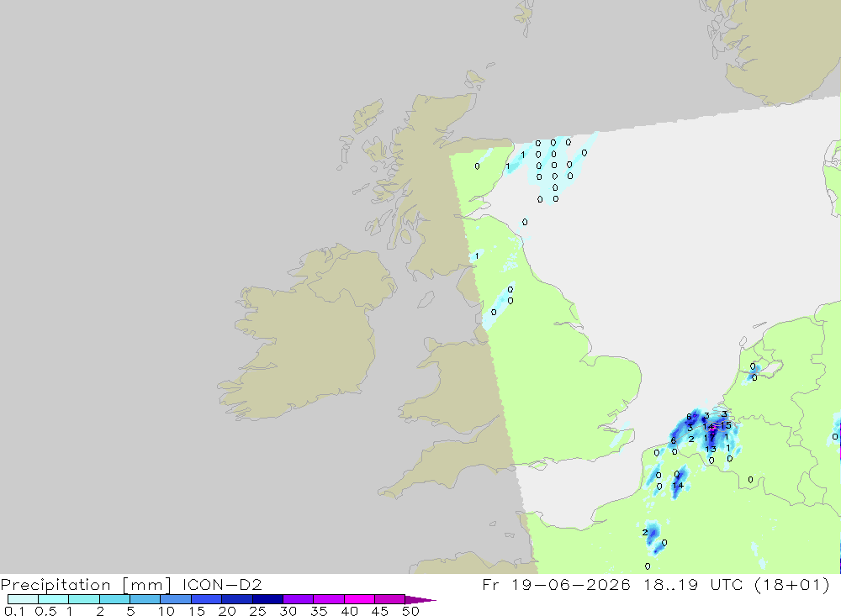The image size is (841, 616).
Task: Click the "Precipitation [mm]" title text
Action: 86,585
